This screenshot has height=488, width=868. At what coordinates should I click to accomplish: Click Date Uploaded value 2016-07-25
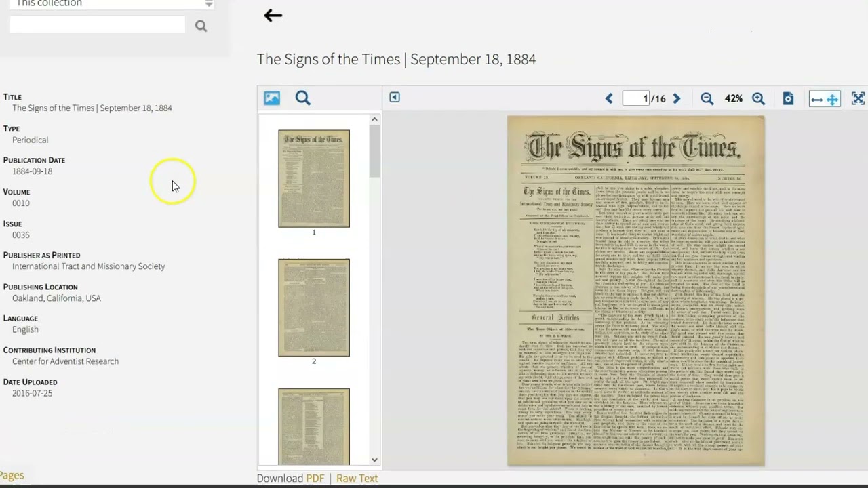point(32,393)
